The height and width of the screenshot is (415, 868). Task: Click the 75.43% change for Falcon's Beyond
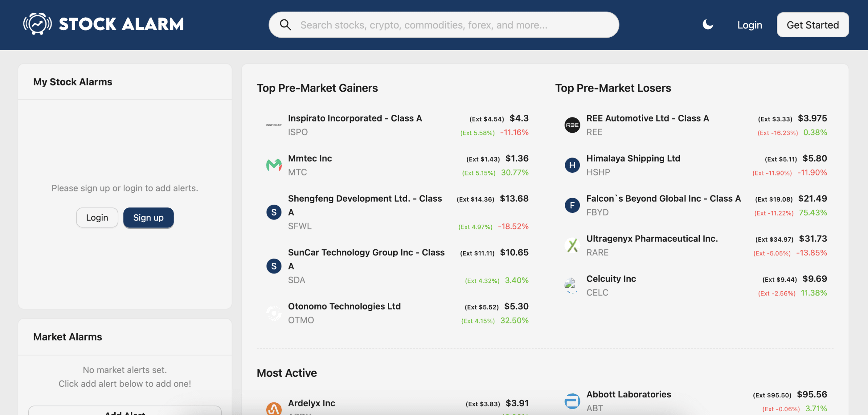coord(813,212)
